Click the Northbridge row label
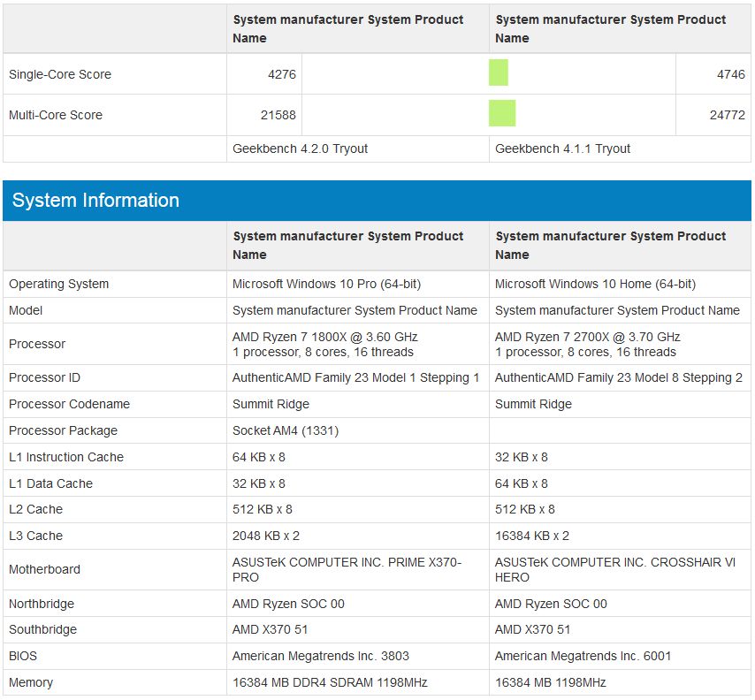 pos(42,605)
